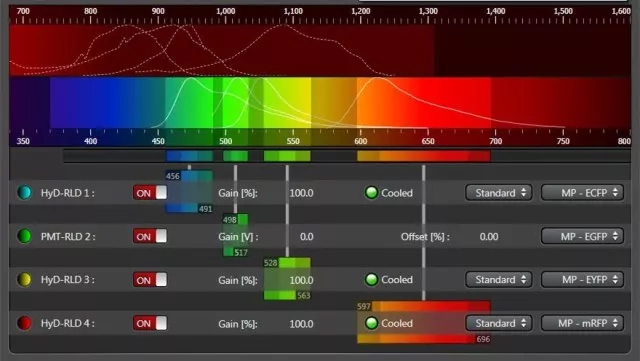Screen dimensions: 640x361
Task: Click the green Cooled indicator for HyD-RLD 4
Action: [371, 323]
